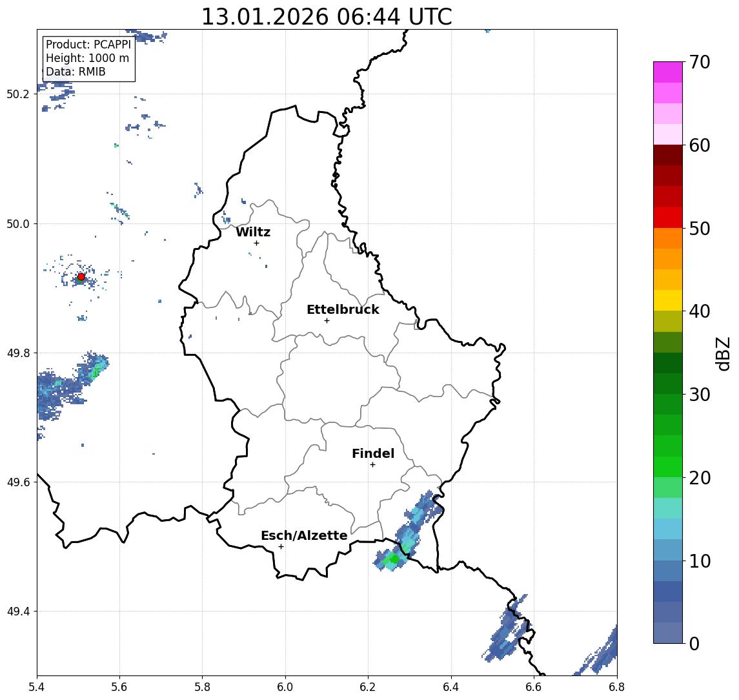Click the magenta 70 dBZ colorbar segment
This screenshot has height=700, width=739.
[x=668, y=72]
